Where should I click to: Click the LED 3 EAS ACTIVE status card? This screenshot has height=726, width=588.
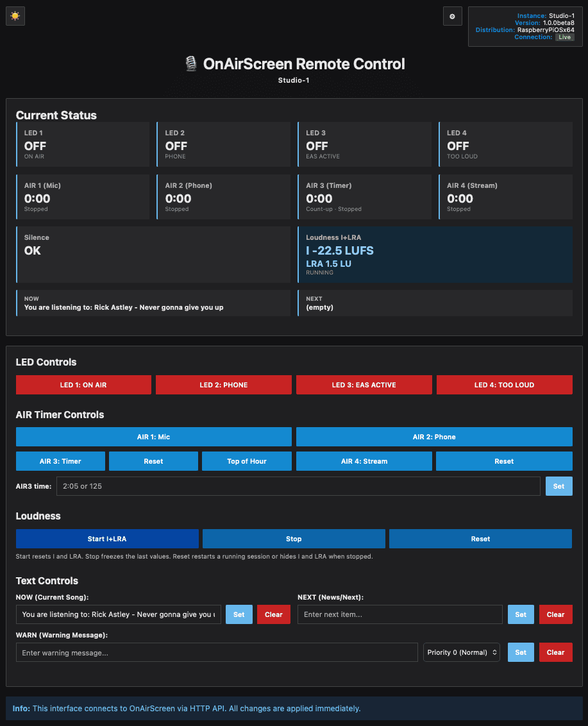click(364, 144)
